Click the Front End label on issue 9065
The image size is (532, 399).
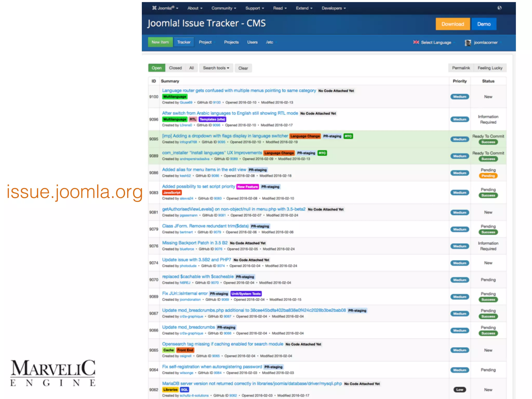click(x=185, y=350)
